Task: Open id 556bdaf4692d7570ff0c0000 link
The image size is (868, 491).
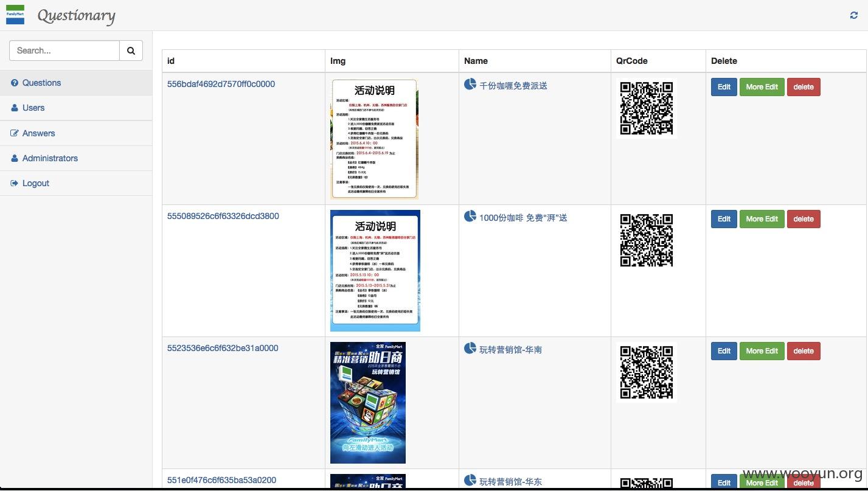Action: point(221,84)
